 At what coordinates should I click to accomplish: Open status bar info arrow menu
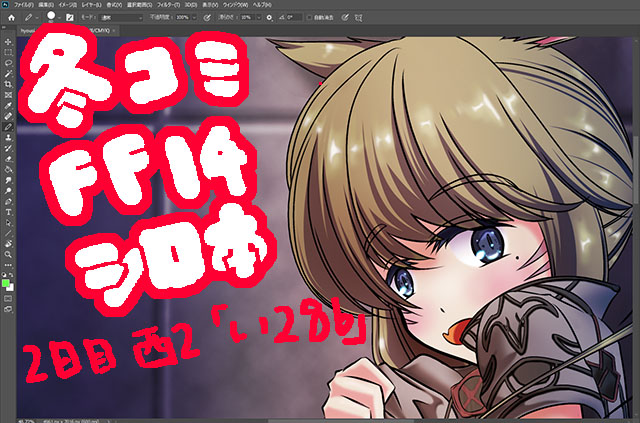click(x=109, y=420)
